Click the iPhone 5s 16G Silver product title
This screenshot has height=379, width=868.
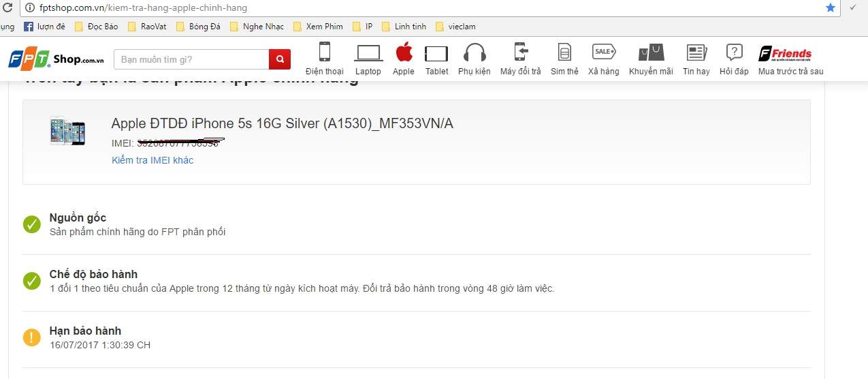pos(283,123)
